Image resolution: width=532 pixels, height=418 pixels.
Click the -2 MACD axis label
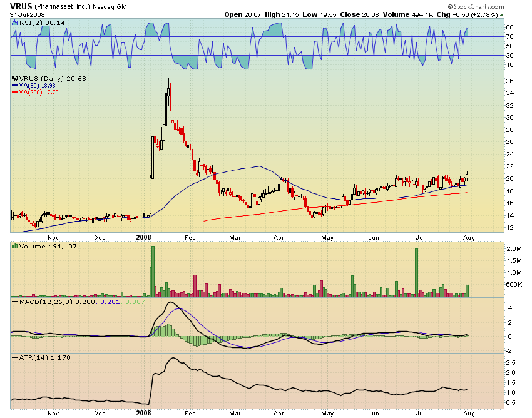click(509, 351)
